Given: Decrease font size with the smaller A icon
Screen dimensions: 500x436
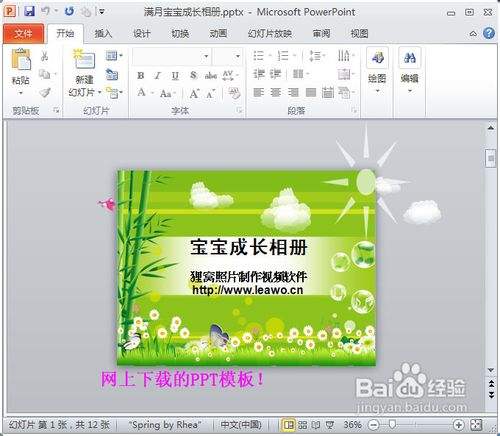Looking at the screenshot, I should click(x=211, y=94).
